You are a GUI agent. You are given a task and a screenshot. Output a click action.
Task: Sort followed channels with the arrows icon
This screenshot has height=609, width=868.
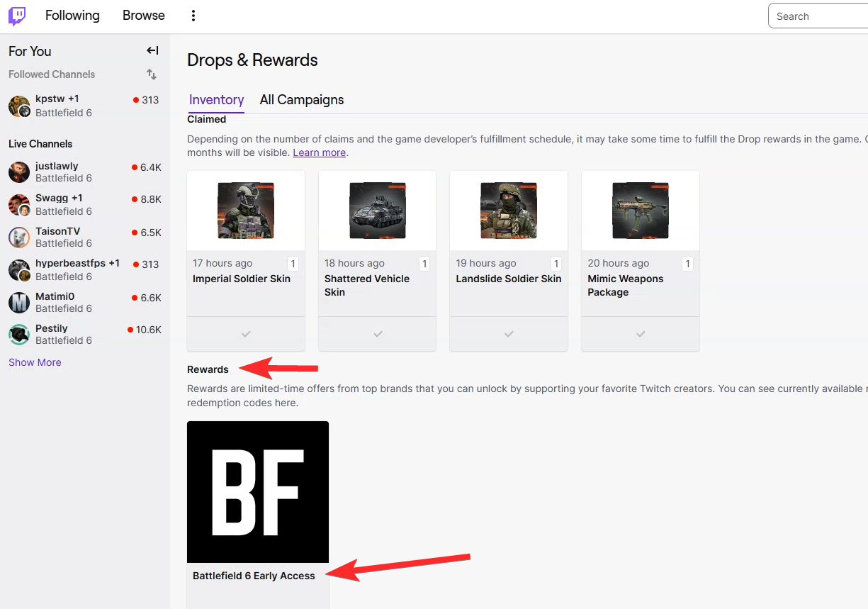[x=152, y=74]
